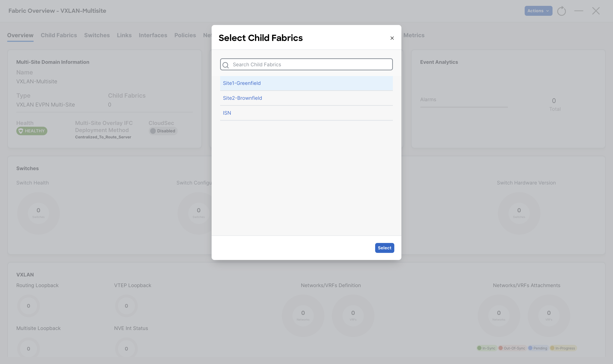Click the VXLAN EVPN Multi-Site type value
The height and width of the screenshot is (364, 613).
tap(46, 105)
